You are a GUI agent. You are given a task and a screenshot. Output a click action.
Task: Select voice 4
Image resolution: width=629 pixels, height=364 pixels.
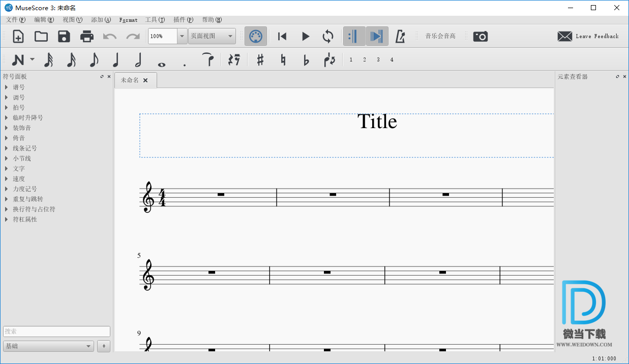(x=392, y=59)
